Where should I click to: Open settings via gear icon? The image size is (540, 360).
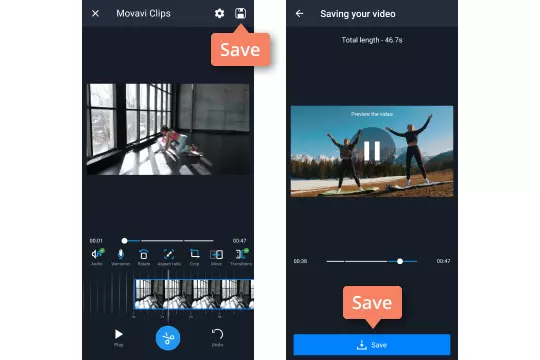(x=219, y=13)
